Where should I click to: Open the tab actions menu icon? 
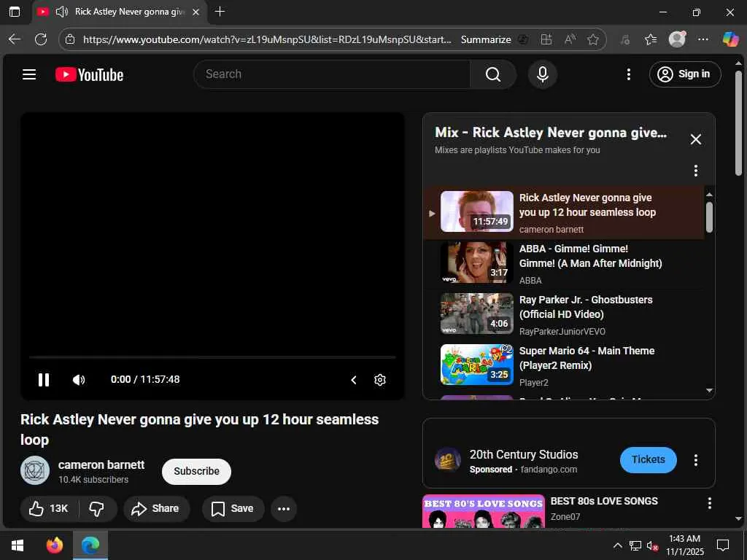[x=15, y=12]
